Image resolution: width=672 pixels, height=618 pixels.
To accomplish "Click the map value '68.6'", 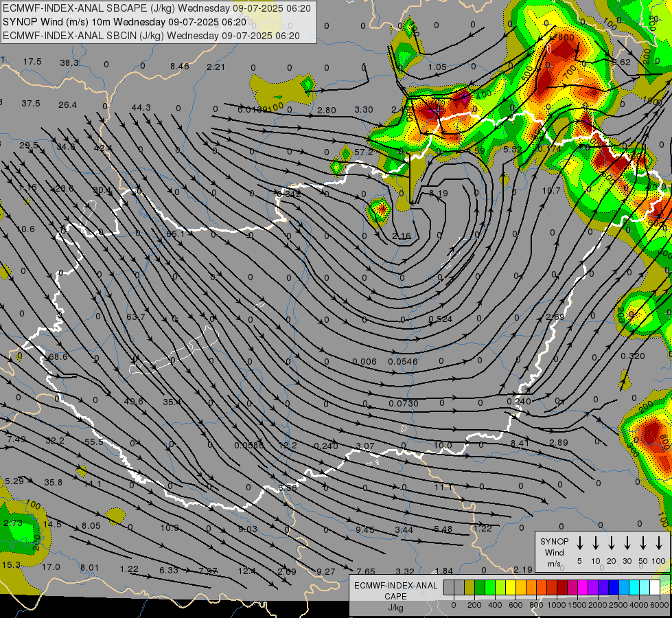I will [x=58, y=356].
